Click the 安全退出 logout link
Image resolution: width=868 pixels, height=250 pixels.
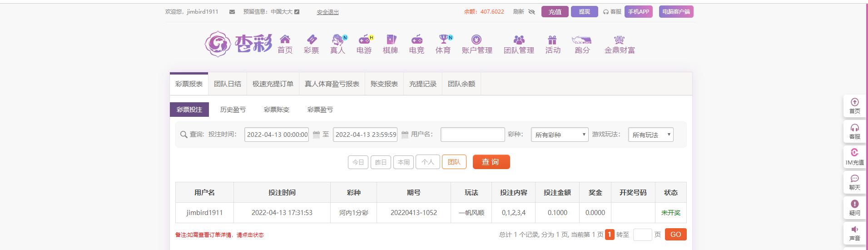[327, 12]
